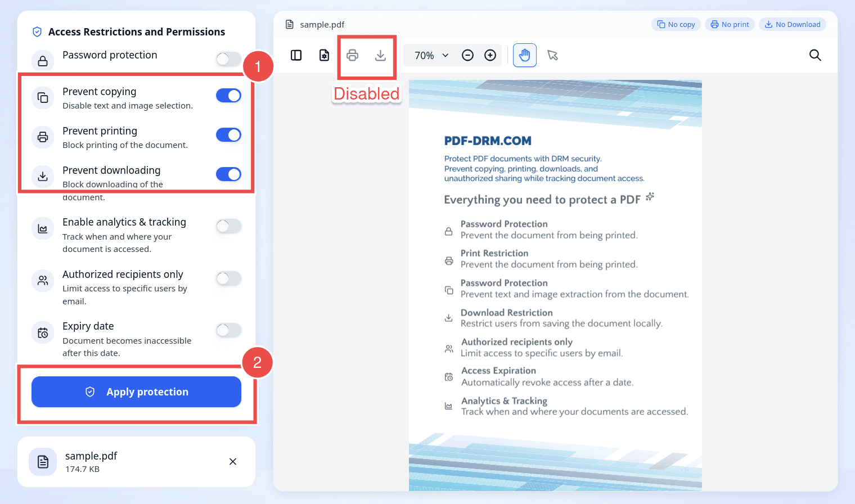Click the document icon in the viewer title
Screen dimensions: 855x504
pos(290,24)
